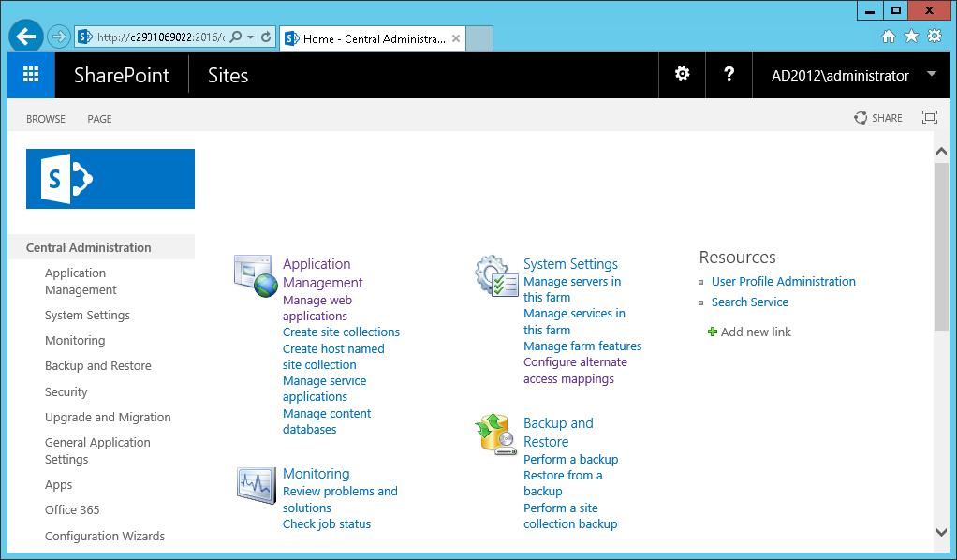Click the SHARE button
Image resolution: width=957 pixels, height=560 pixels.
tap(878, 118)
